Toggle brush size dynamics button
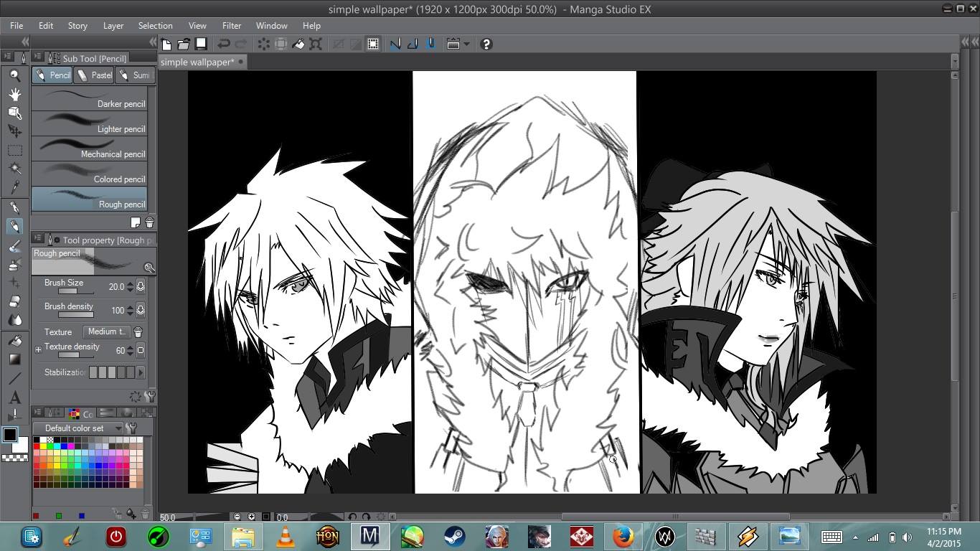This screenshot has height=551, width=980. pyautogui.click(x=141, y=287)
